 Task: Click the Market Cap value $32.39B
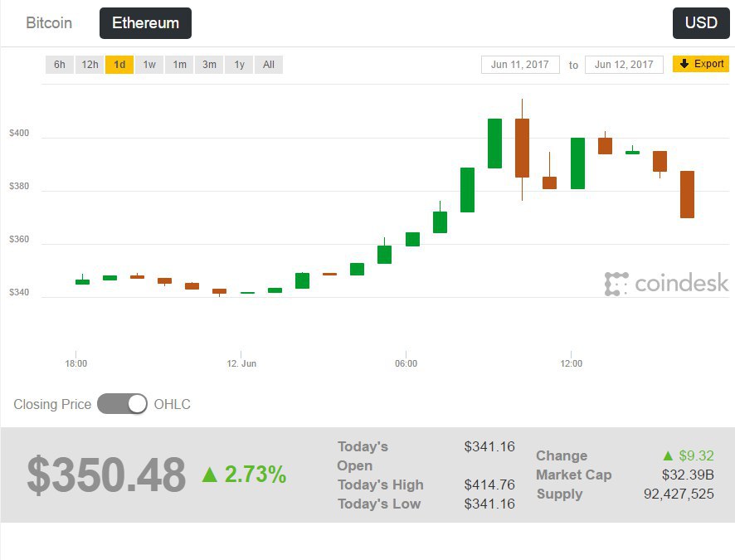click(x=688, y=475)
